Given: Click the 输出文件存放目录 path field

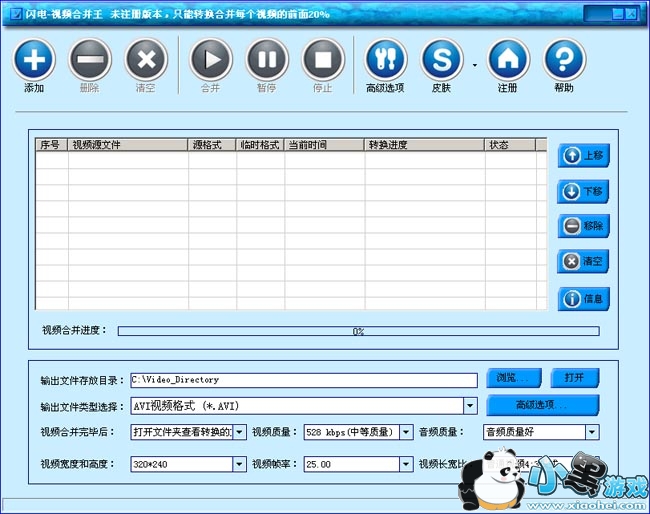Looking at the screenshot, I should click(303, 380).
